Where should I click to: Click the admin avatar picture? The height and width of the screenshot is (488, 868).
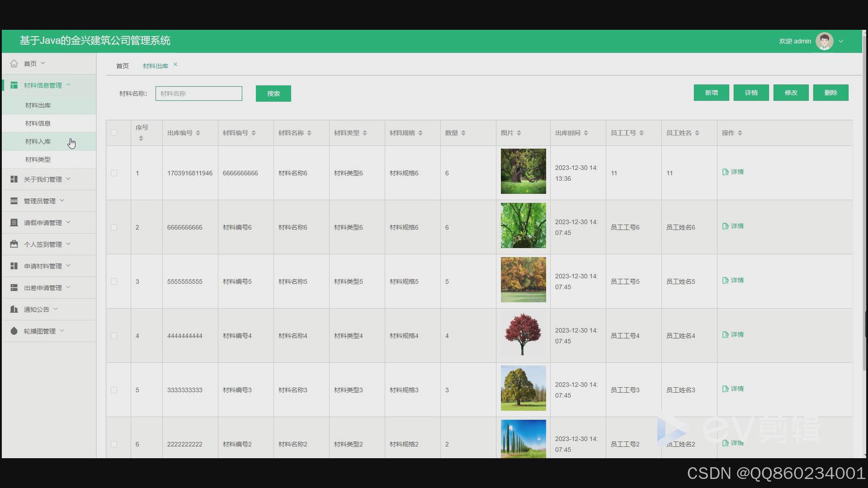coord(824,41)
